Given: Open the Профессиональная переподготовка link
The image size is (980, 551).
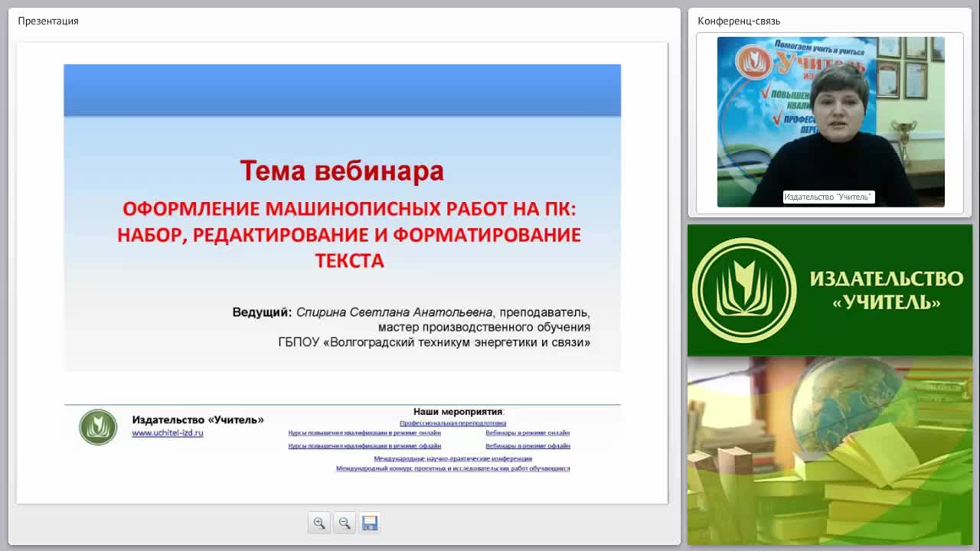Looking at the screenshot, I should click(452, 423).
